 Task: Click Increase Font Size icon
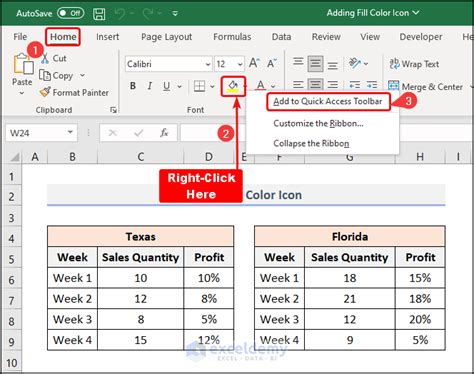pyautogui.click(x=254, y=63)
